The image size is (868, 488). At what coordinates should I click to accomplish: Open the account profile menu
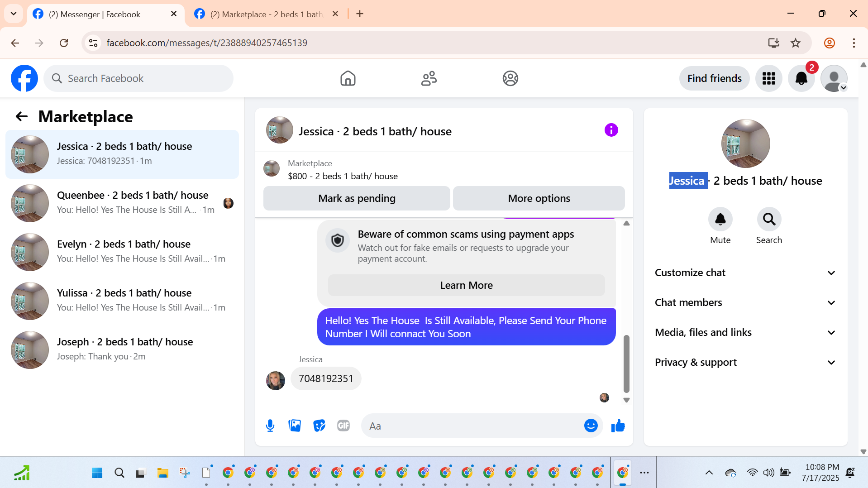pyautogui.click(x=834, y=78)
